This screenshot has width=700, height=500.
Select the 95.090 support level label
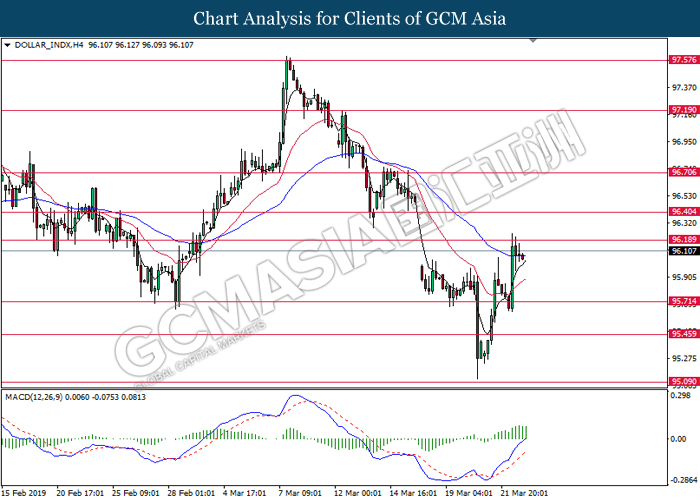683,382
